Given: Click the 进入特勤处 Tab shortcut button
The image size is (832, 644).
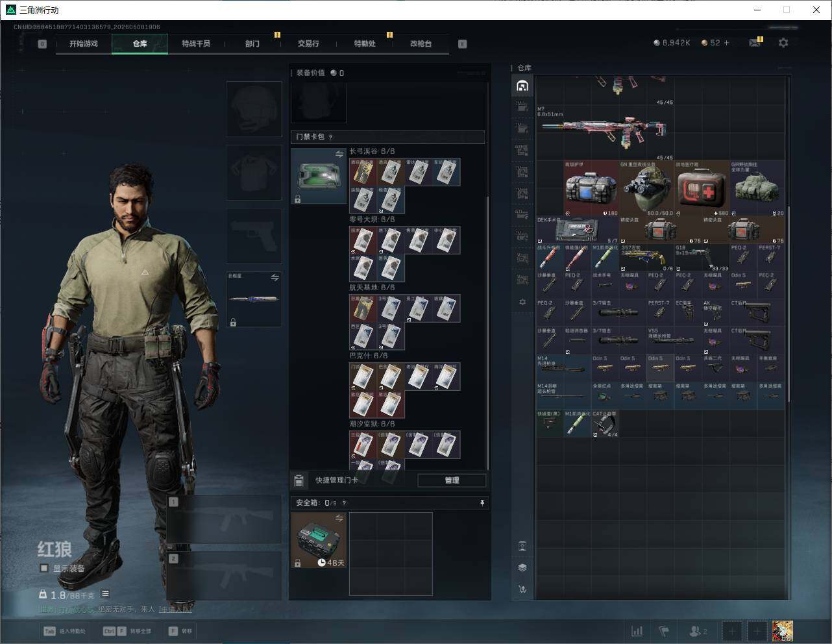Looking at the screenshot, I should click(65, 631).
